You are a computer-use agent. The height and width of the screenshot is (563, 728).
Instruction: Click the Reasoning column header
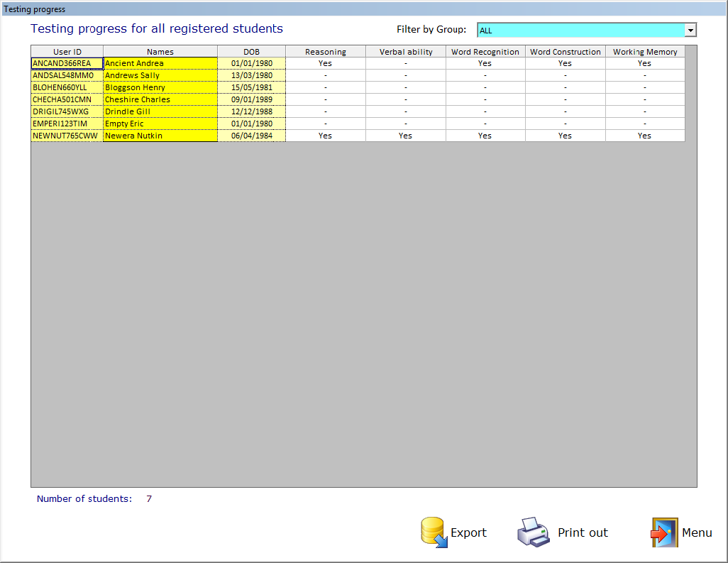326,52
